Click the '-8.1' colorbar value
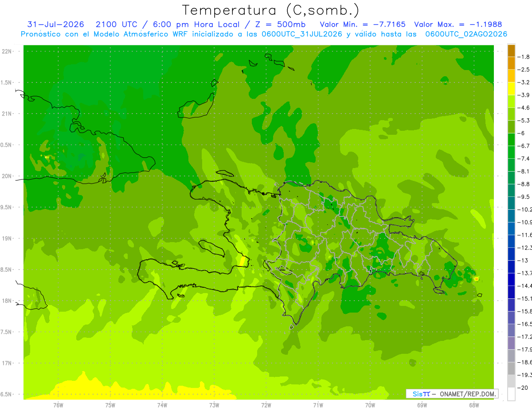532x411 pixels. (524, 171)
